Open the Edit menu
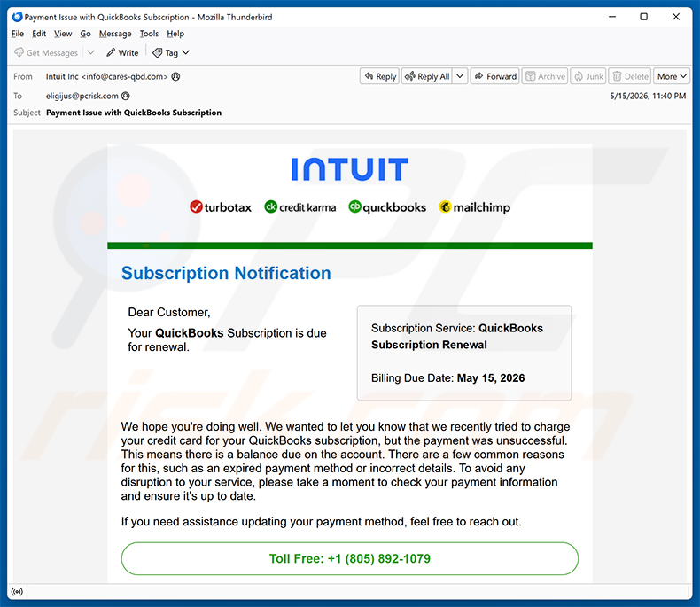The height and width of the screenshot is (607, 700). pyautogui.click(x=39, y=34)
